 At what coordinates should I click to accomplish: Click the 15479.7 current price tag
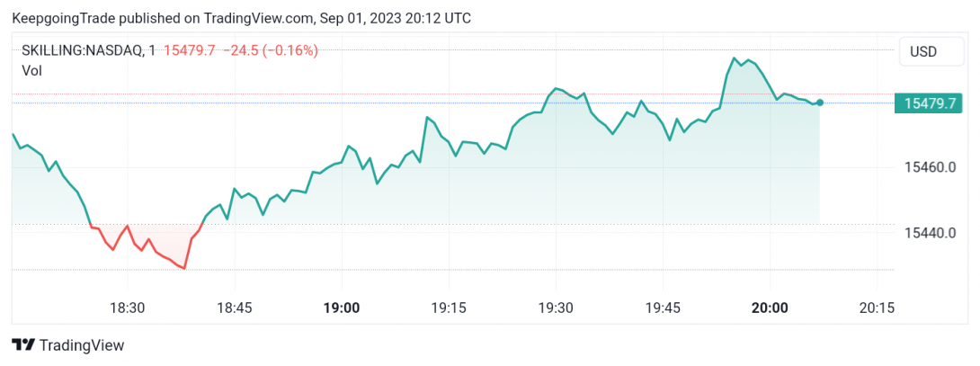point(930,103)
